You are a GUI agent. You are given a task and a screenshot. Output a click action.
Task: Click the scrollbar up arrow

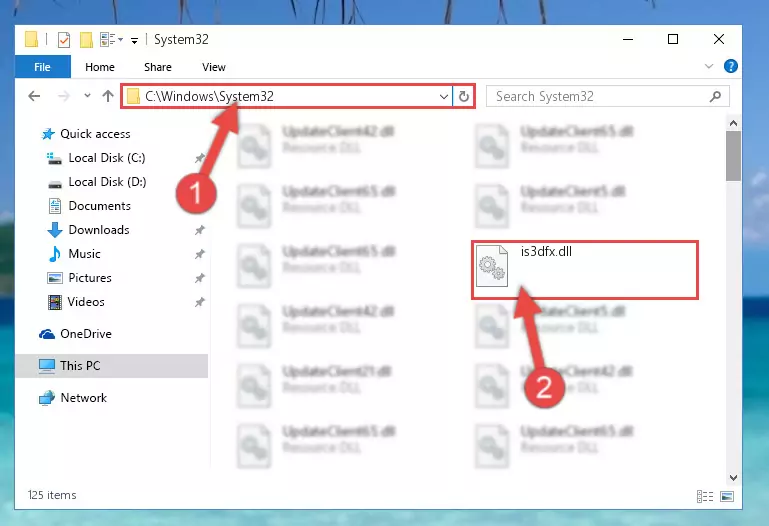733,123
